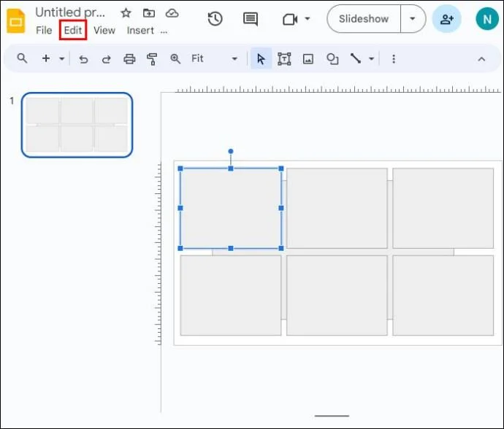Open the N account avatar
Image resolution: width=504 pixels, height=429 pixels.
click(487, 19)
